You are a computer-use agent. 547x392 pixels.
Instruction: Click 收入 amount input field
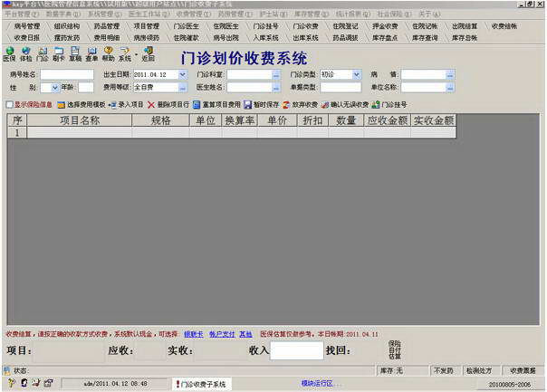click(x=297, y=350)
